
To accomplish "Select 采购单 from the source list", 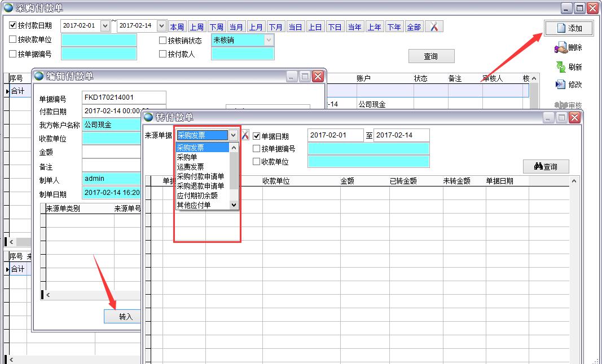I will click(x=187, y=157).
